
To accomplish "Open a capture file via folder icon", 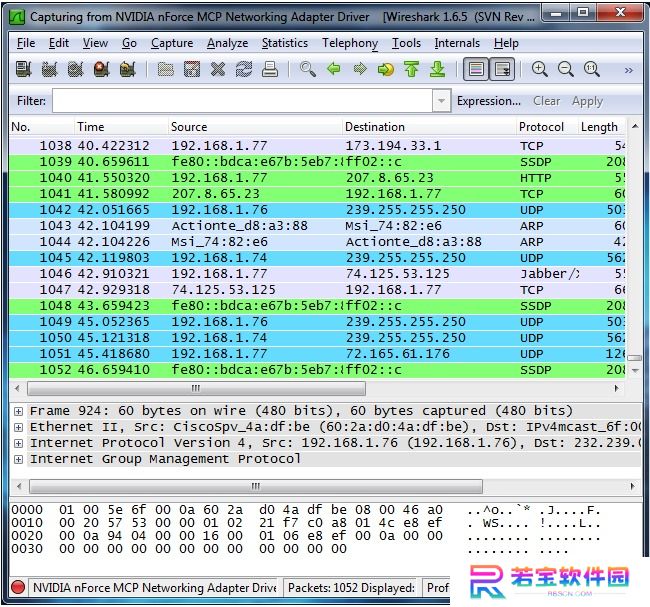I will tap(165, 69).
